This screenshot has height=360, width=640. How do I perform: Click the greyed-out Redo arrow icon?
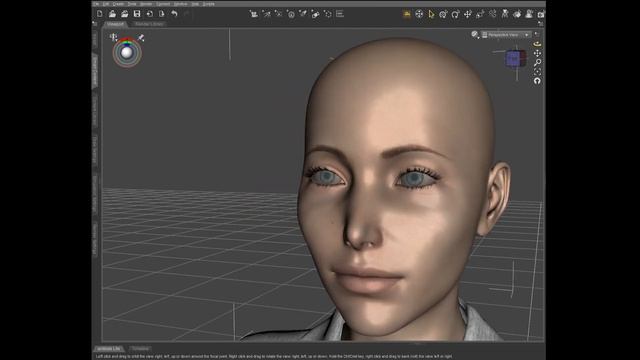point(187,14)
